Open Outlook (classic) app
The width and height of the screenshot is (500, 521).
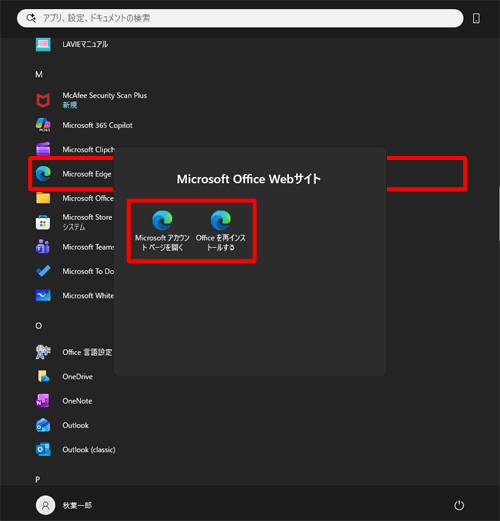[x=76, y=450]
